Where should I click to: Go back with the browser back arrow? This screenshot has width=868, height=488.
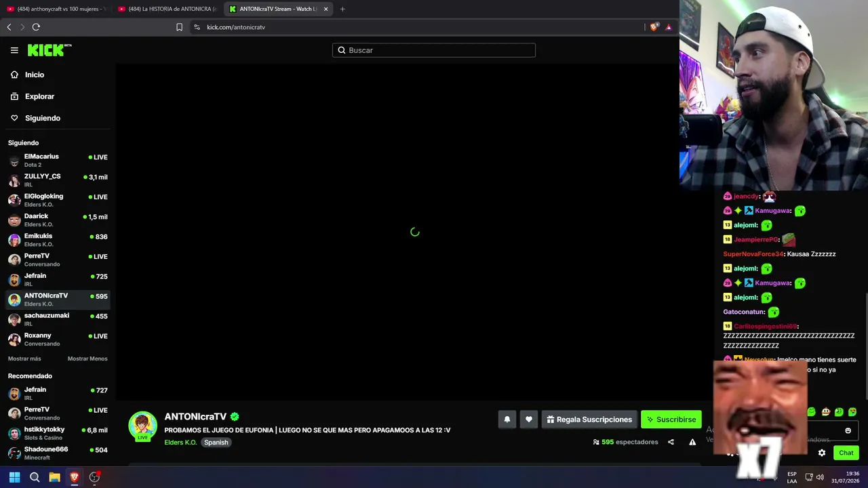[9, 27]
